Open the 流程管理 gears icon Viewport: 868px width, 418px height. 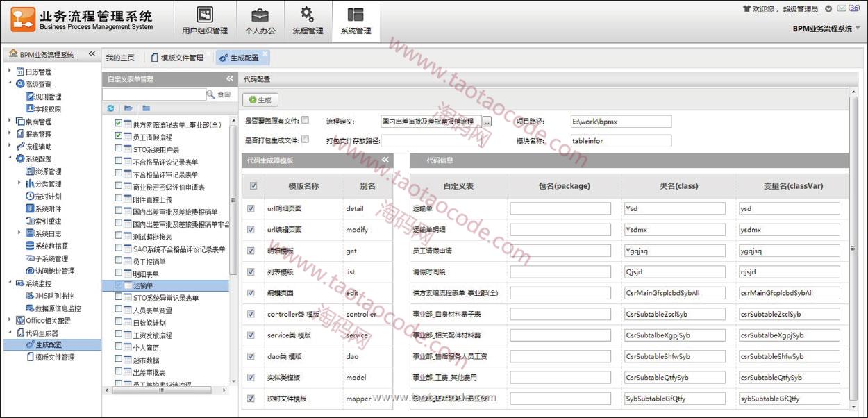click(307, 15)
